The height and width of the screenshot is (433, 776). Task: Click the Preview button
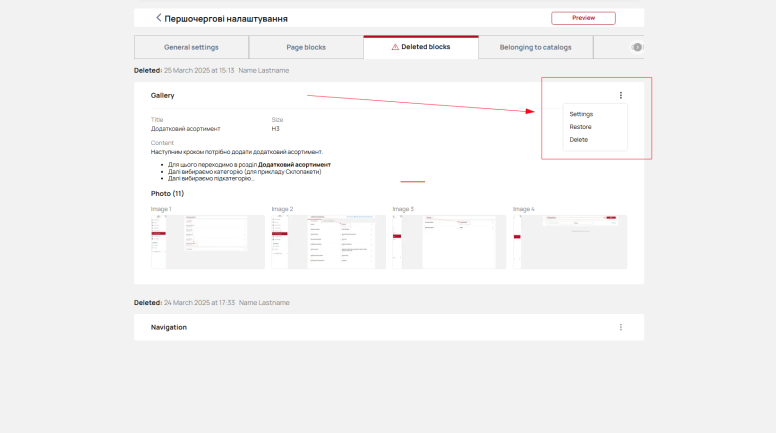pyautogui.click(x=583, y=18)
